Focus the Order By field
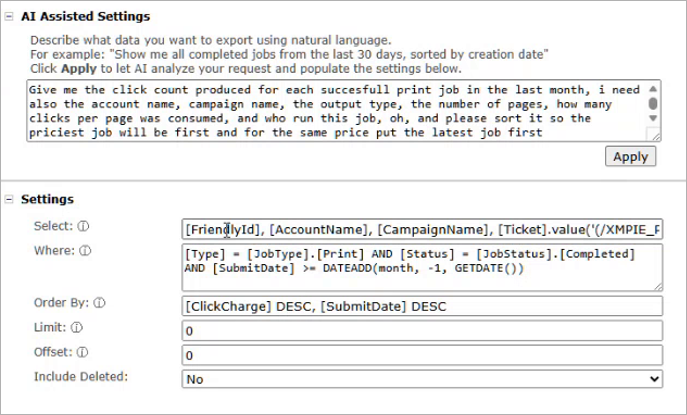 pyautogui.click(x=421, y=305)
